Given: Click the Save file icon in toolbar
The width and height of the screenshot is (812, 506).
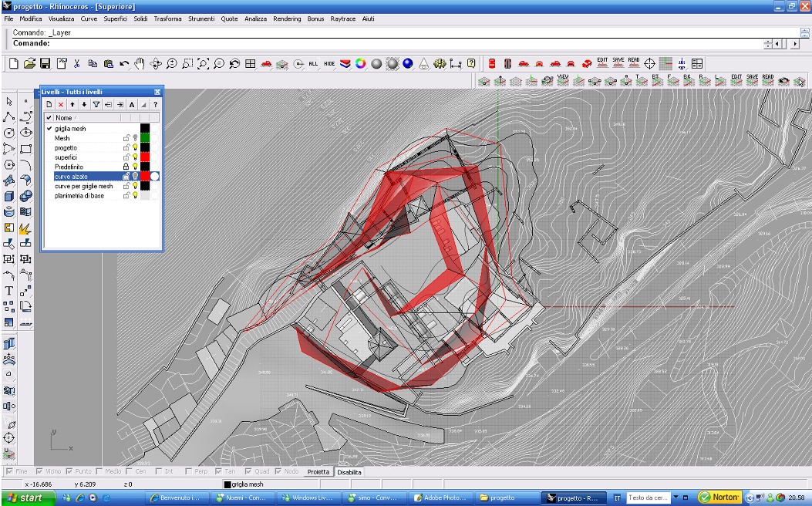Looking at the screenshot, I should point(45,63).
